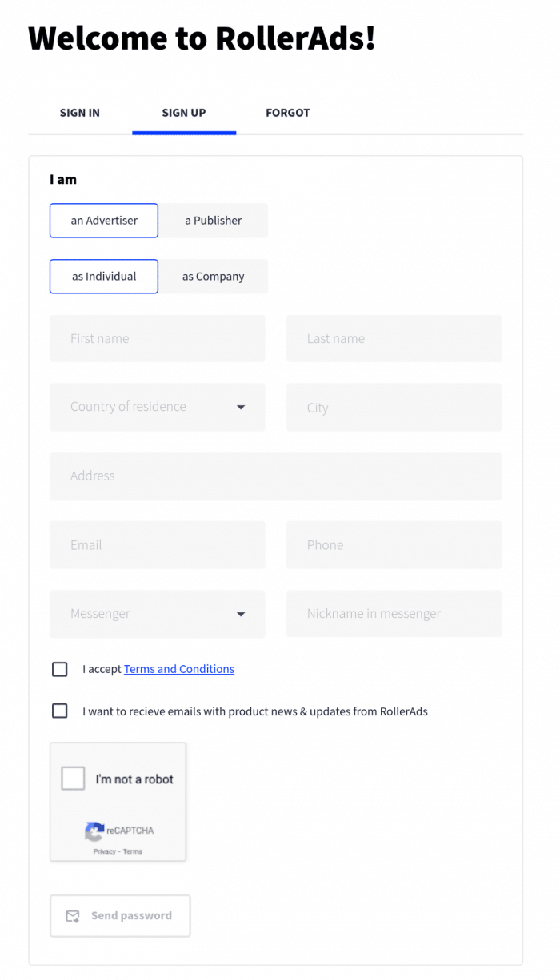
Task: Click the reCAPTCHA logo icon
Action: 95,831
